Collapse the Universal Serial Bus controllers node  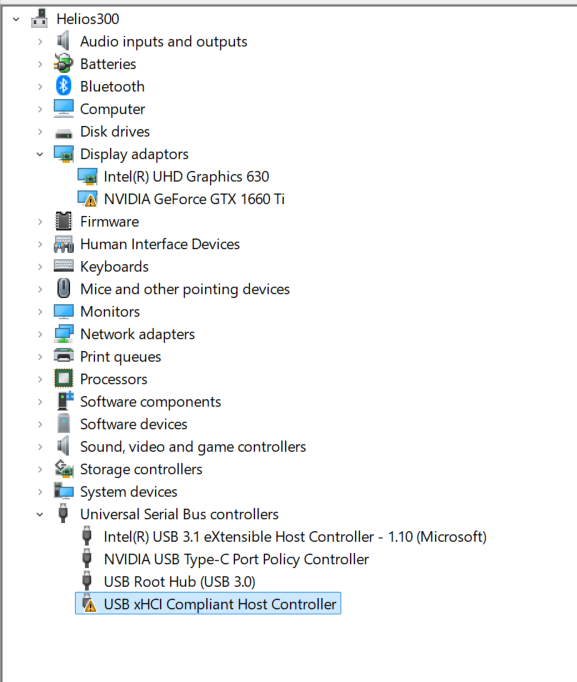(x=40, y=515)
